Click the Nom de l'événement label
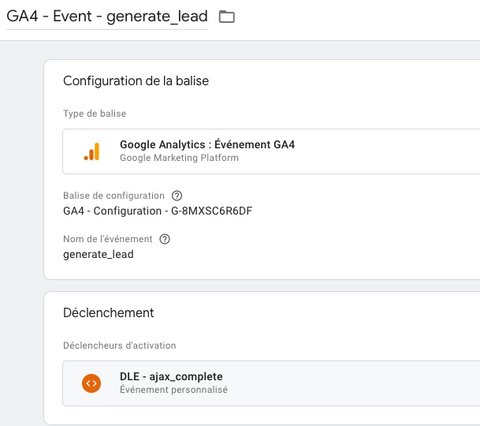The height and width of the screenshot is (426, 480). (108, 239)
